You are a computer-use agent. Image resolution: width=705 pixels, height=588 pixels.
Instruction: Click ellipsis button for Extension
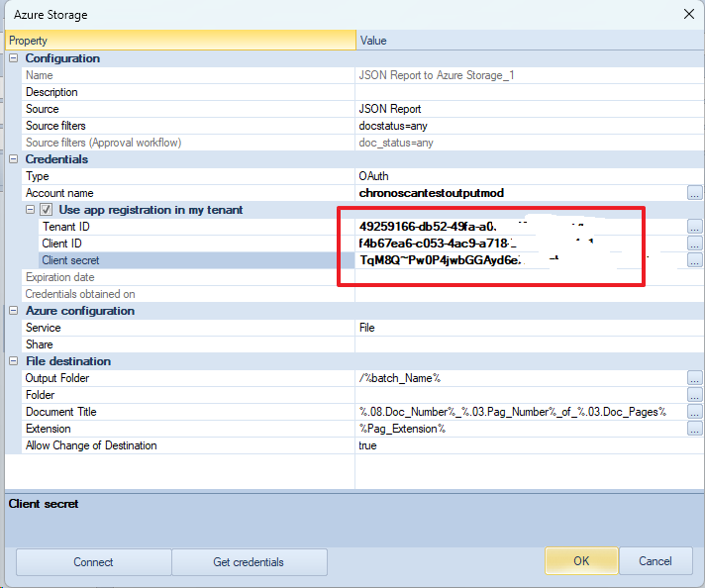(x=694, y=429)
